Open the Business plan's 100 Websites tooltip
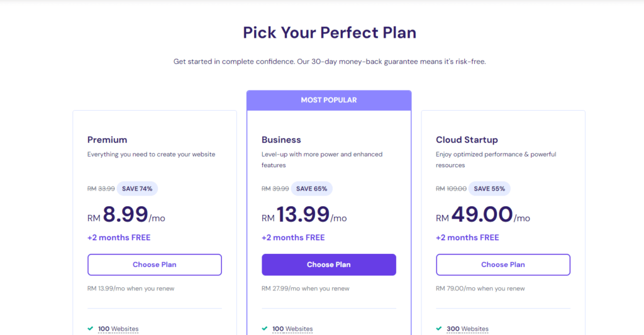This screenshot has height=335, width=644. pos(292,329)
